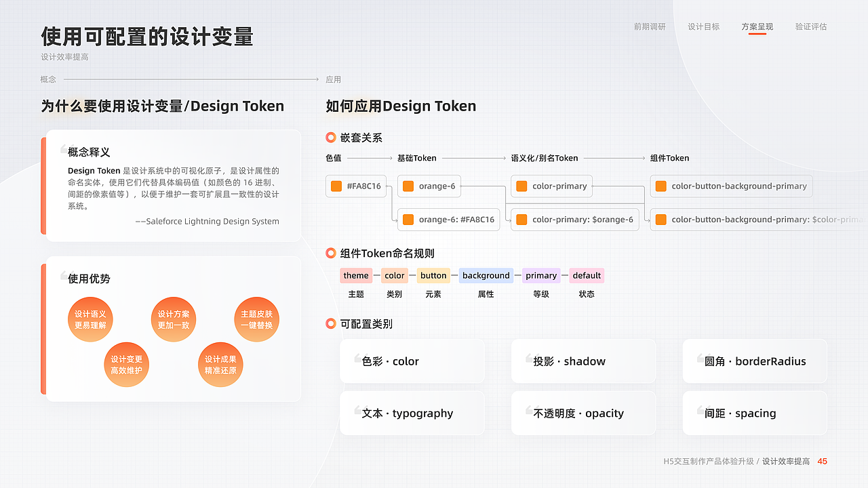
Task: Click the ring bullet icon beside 嵌套关系
Action: 331,138
